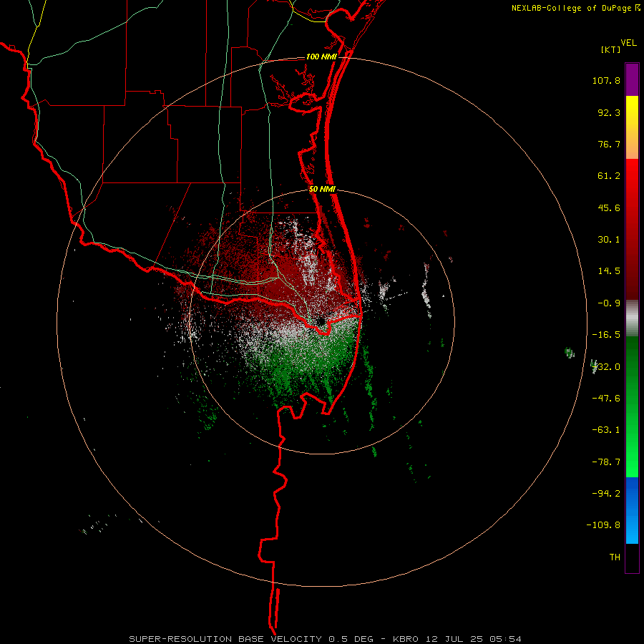Click the 14.5 velocity scale value
Viewport: 644px width, 644px height.
[x=609, y=271]
